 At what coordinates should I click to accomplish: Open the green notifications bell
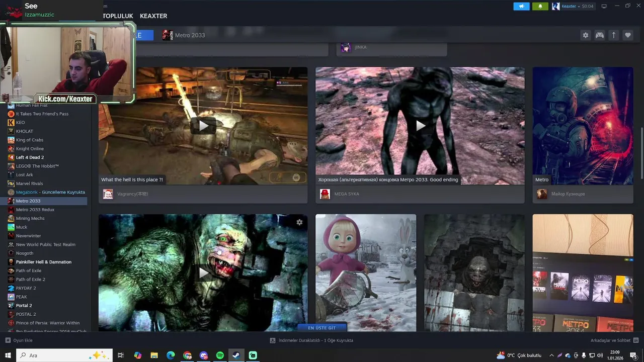point(540,6)
